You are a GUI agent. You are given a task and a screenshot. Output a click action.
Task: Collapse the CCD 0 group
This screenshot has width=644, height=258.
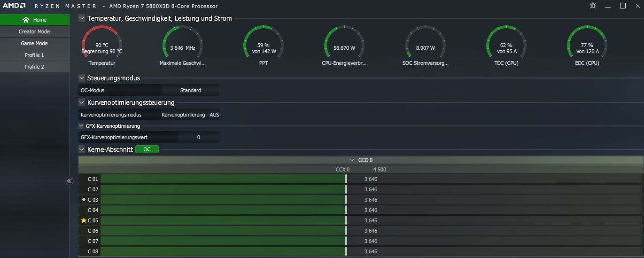pos(352,160)
